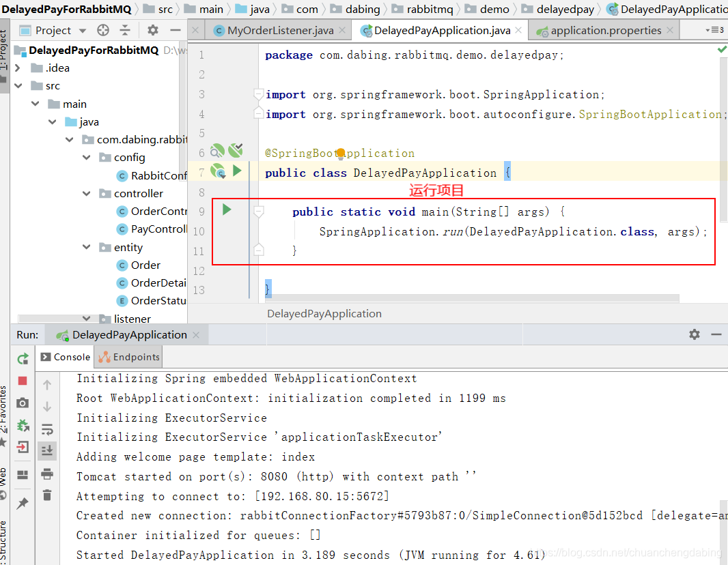Select the opened file in the Project tree with the locate icon

[x=103, y=31]
